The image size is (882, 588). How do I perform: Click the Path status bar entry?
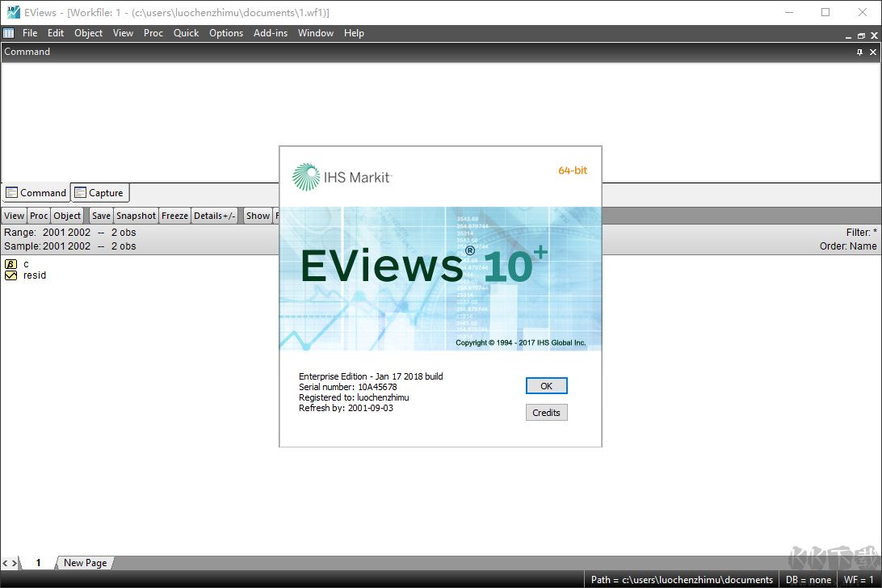(x=682, y=580)
